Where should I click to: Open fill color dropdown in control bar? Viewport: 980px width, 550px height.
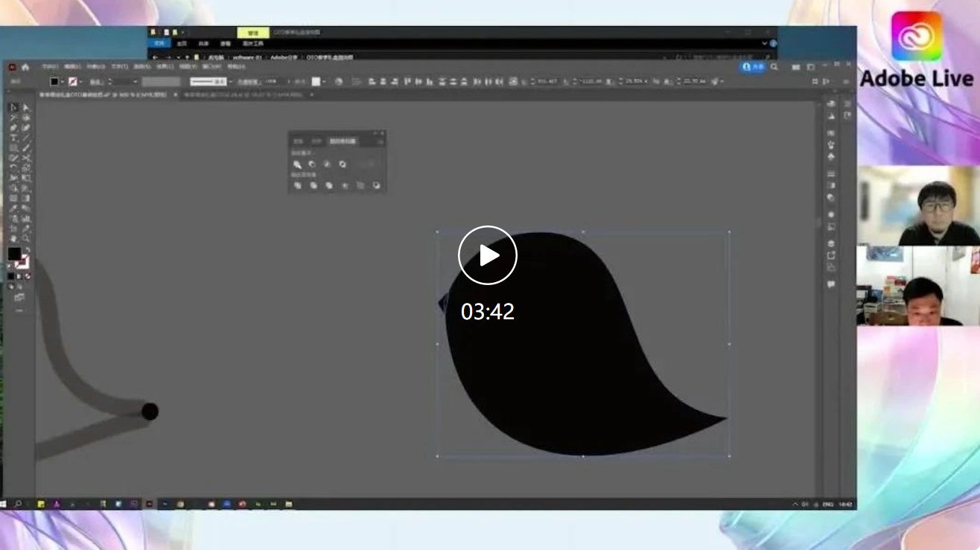(x=63, y=81)
